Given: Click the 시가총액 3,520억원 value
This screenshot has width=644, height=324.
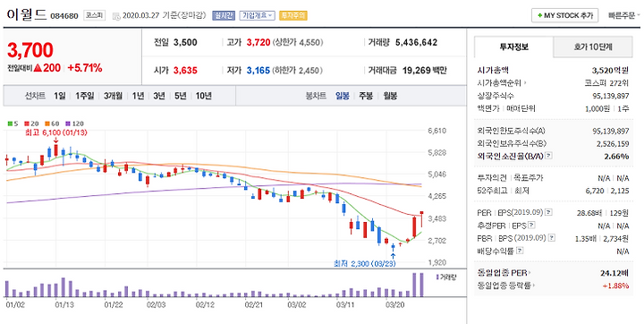Looking at the screenshot, I should point(610,71).
